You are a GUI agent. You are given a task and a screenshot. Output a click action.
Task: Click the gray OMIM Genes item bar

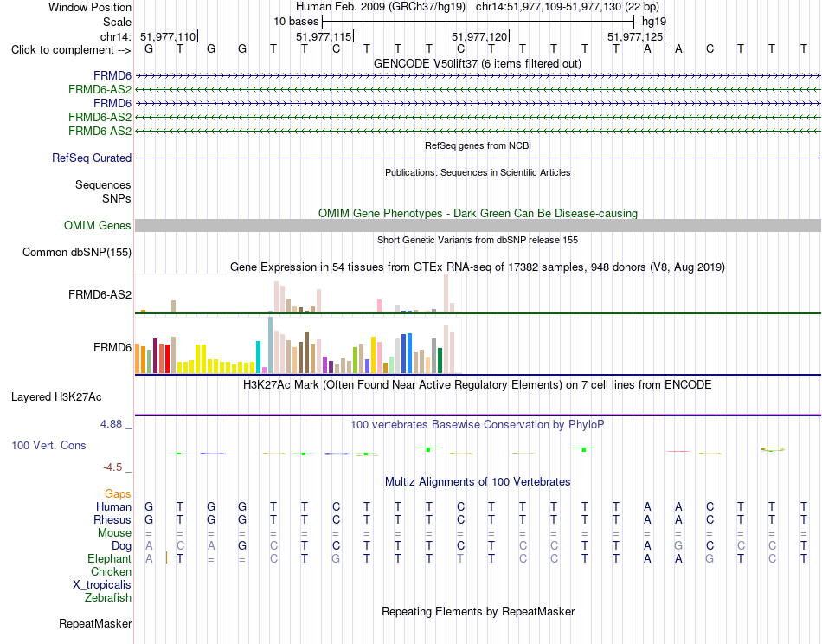(478, 226)
